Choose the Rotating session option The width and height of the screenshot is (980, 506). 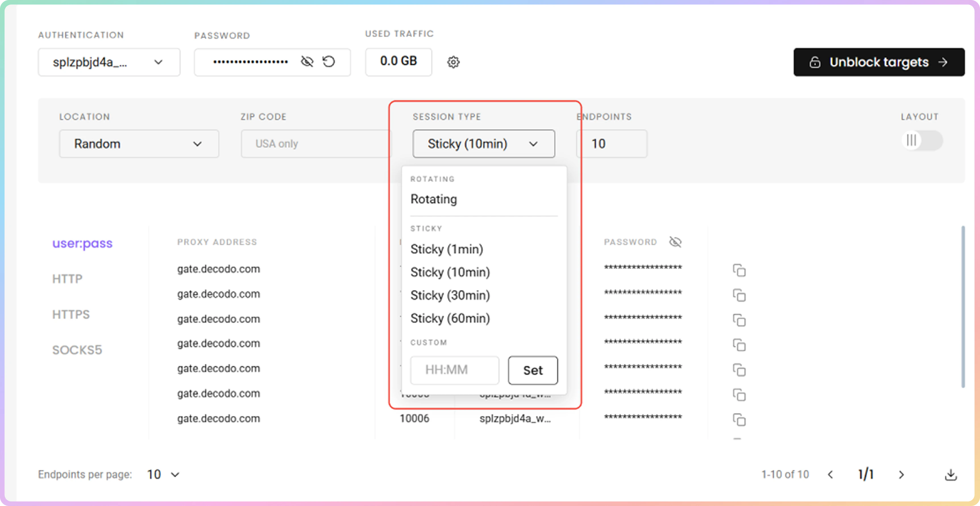coord(434,199)
